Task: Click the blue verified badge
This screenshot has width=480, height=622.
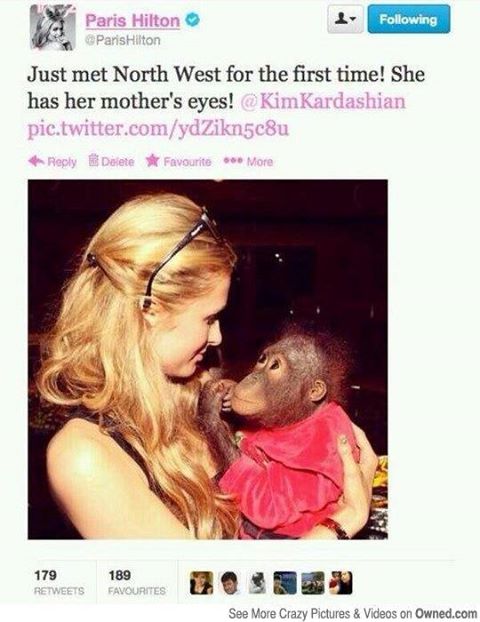Action: click(x=193, y=20)
